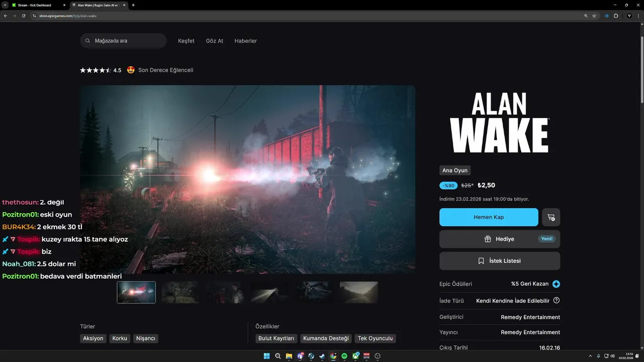644x362 pixels.
Task: Add Alan Wake to cart icon
Action: [551, 217]
